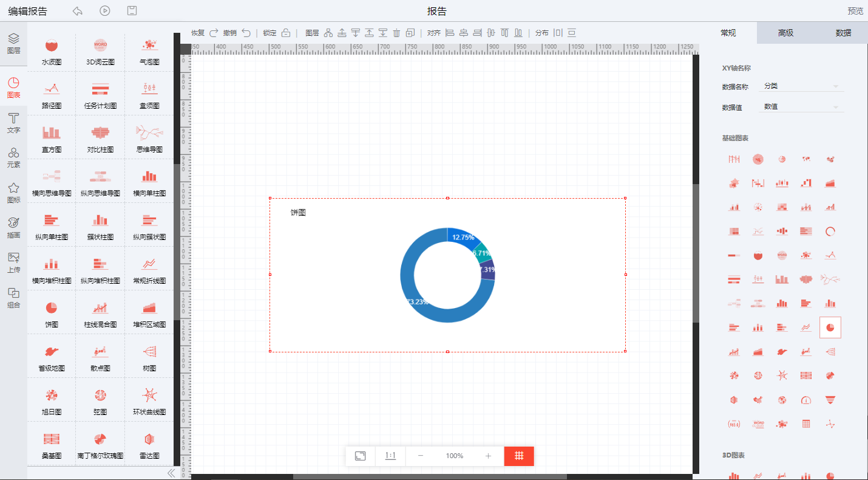Click the back arrow icon in header

coord(77,10)
